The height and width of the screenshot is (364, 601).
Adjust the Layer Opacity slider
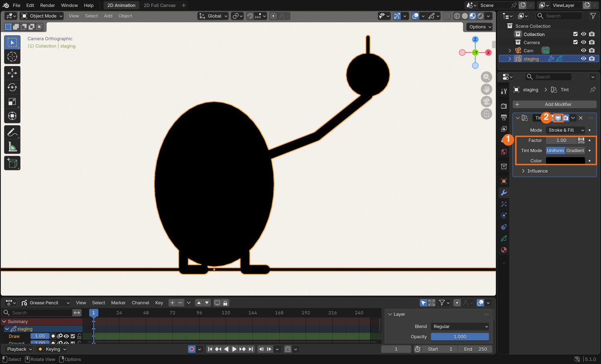pos(460,337)
